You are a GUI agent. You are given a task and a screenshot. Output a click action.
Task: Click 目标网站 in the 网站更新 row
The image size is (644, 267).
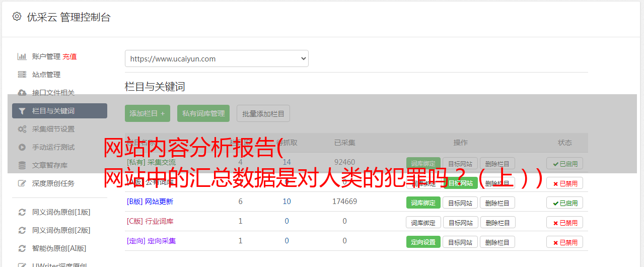click(460, 203)
